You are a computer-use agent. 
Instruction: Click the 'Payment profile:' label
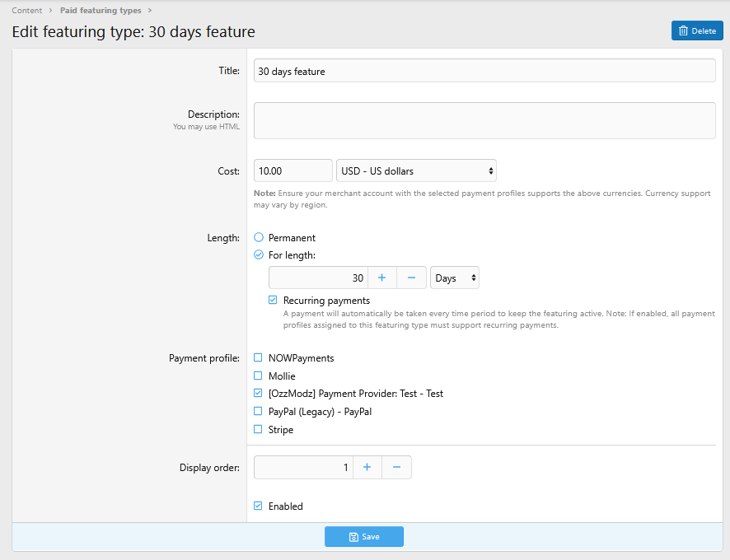point(204,358)
